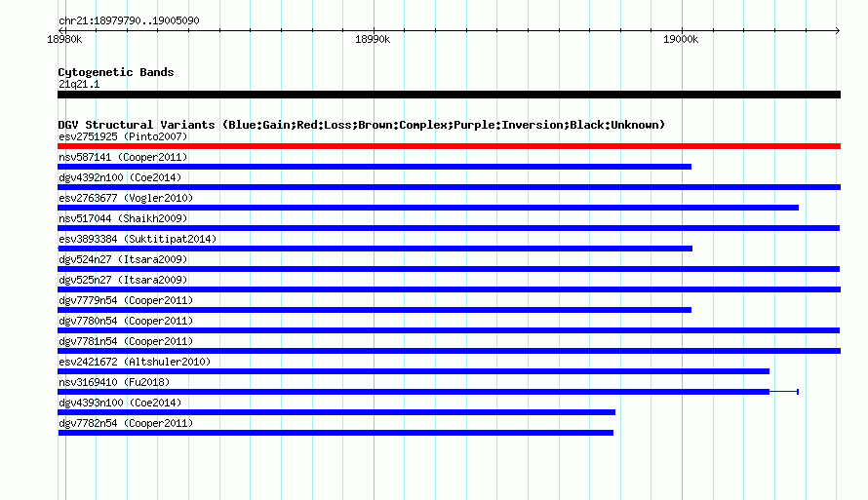The width and height of the screenshot is (868, 500).
Task: Select the blue dgv7780n54 variant bar
Action: click(x=449, y=330)
